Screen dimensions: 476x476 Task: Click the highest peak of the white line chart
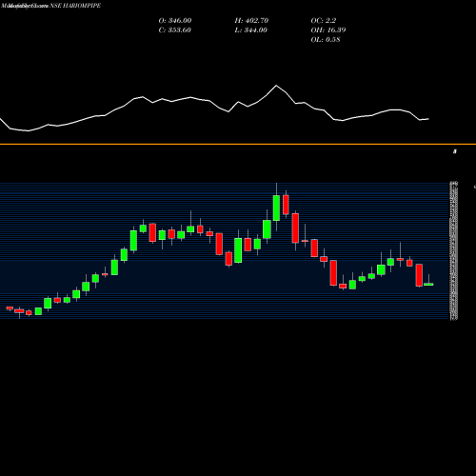coord(276,86)
